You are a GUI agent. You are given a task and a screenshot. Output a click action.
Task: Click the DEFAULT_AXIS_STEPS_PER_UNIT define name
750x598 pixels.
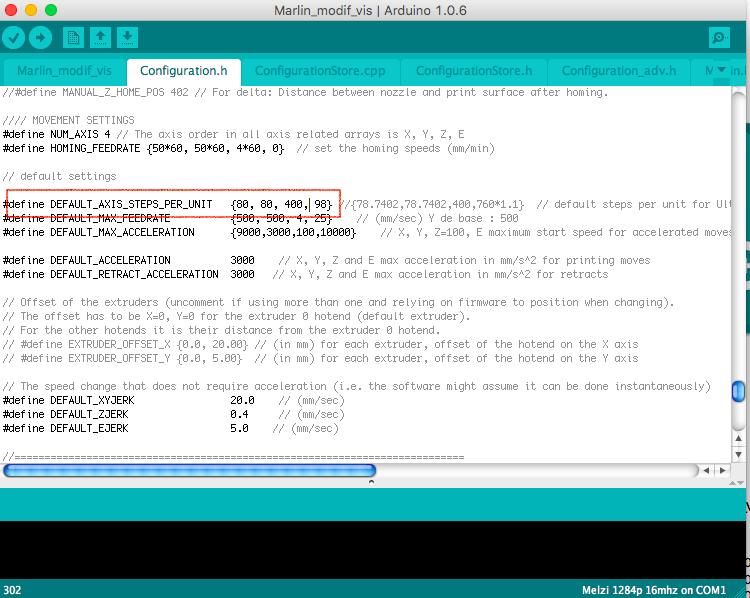tap(131, 204)
